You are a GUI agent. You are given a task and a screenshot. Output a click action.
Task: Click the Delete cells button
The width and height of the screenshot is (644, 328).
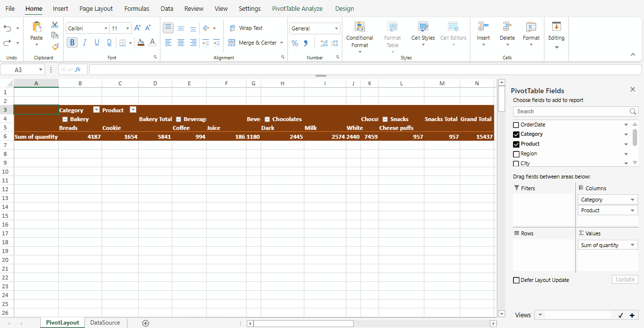507,34
